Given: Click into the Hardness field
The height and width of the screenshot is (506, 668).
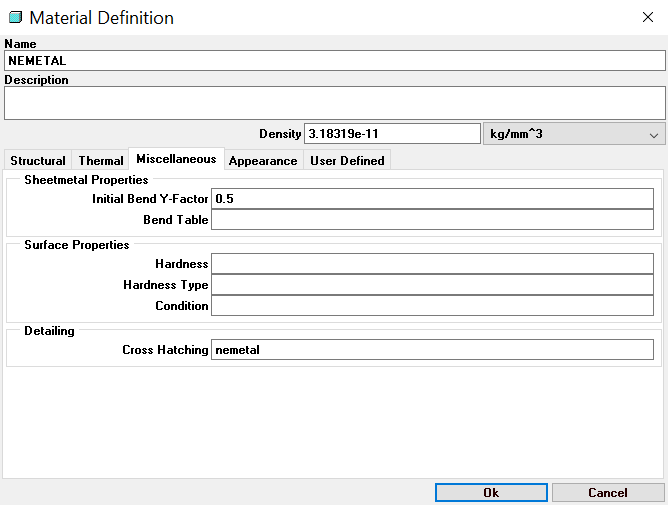Looking at the screenshot, I should [x=432, y=264].
